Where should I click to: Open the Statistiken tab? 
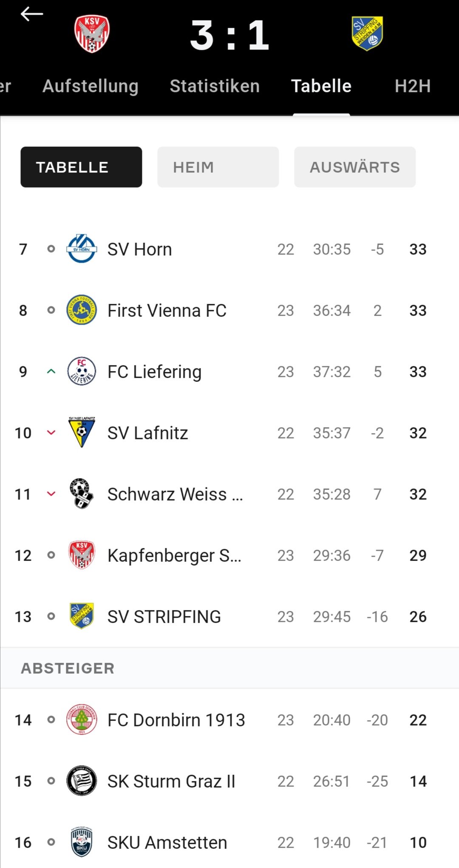pyautogui.click(x=215, y=86)
